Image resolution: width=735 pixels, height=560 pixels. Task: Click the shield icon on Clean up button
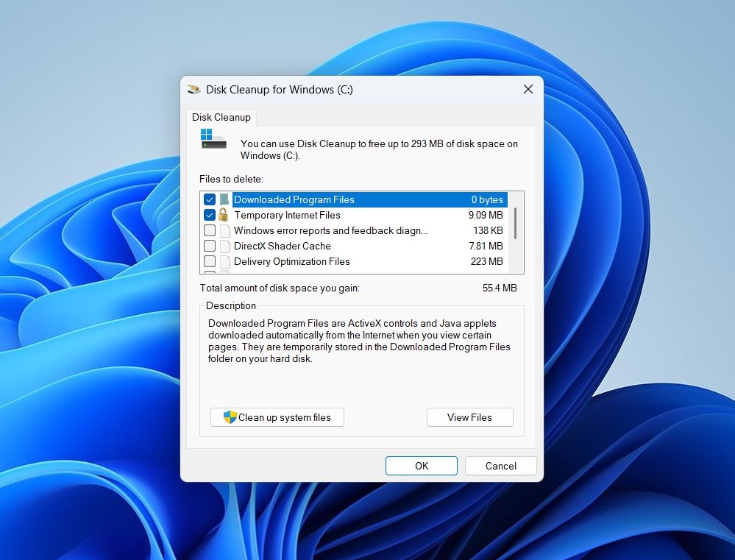[x=230, y=417]
